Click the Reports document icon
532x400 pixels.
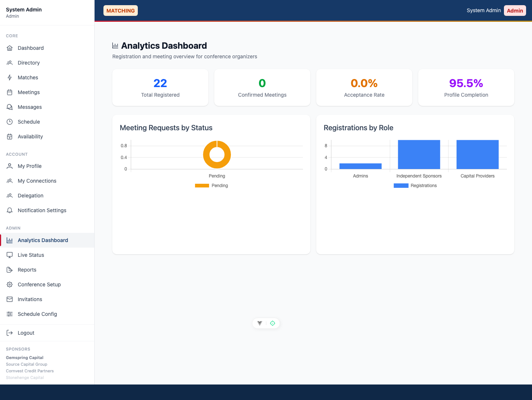(x=10, y=270)
